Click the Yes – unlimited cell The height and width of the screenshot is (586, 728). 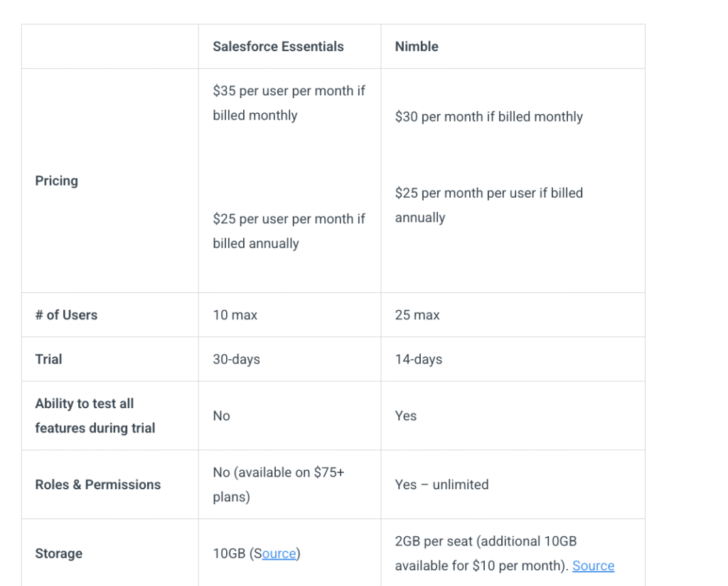click(441, 484)
